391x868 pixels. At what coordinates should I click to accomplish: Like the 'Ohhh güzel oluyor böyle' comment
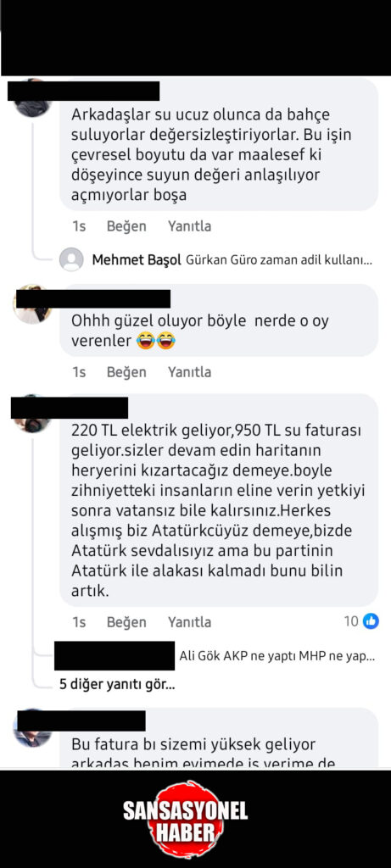[x=126, y=372]
